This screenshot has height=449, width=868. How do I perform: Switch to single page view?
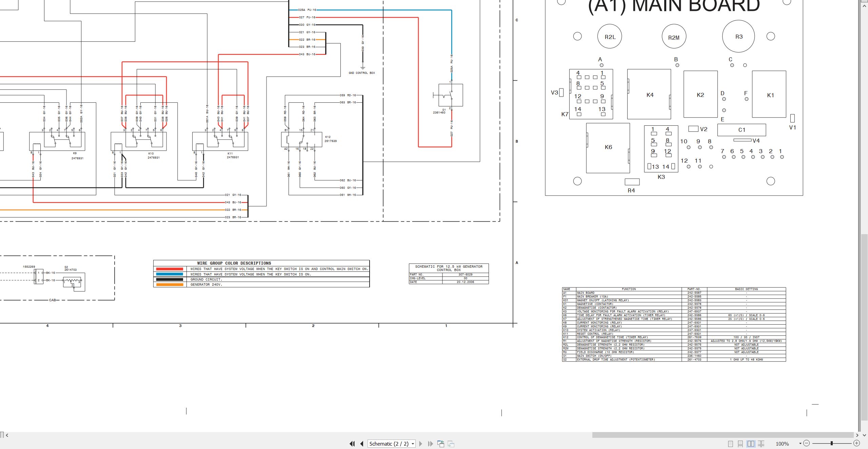tap(730, 444)
